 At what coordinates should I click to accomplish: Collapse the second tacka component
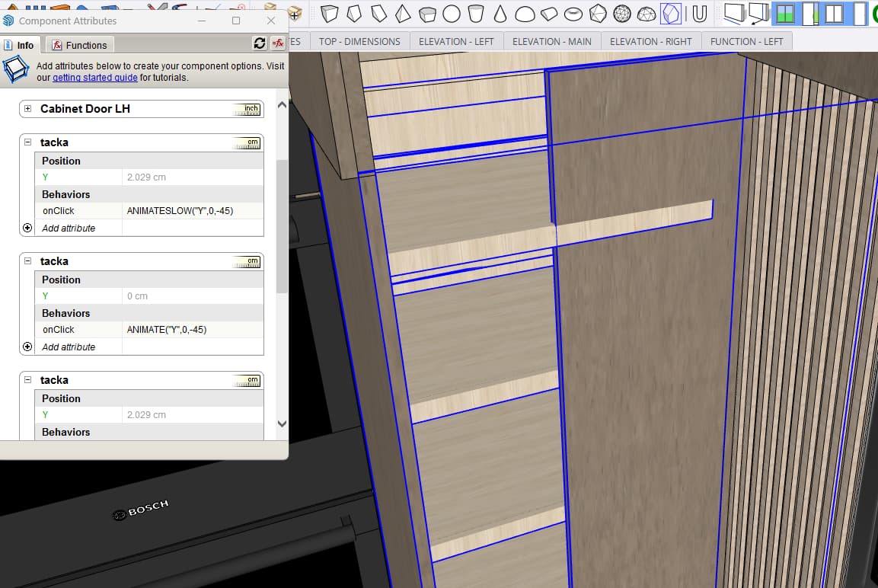(28, 261)
